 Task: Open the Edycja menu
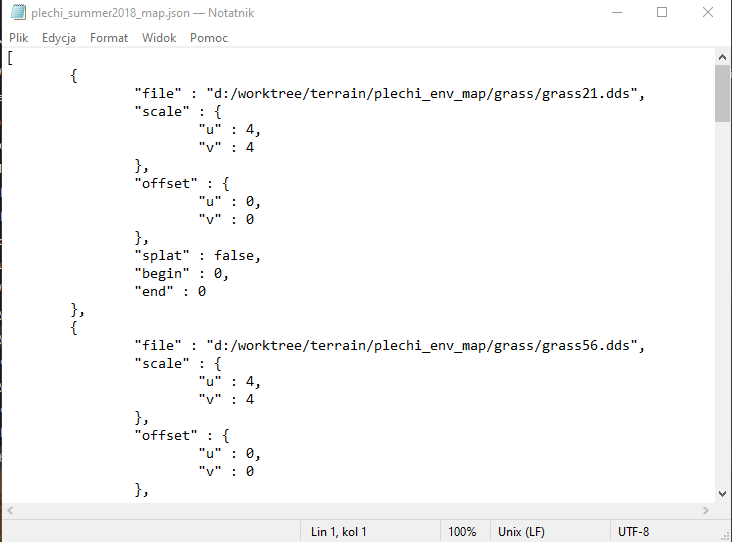(x=59, y=38)
